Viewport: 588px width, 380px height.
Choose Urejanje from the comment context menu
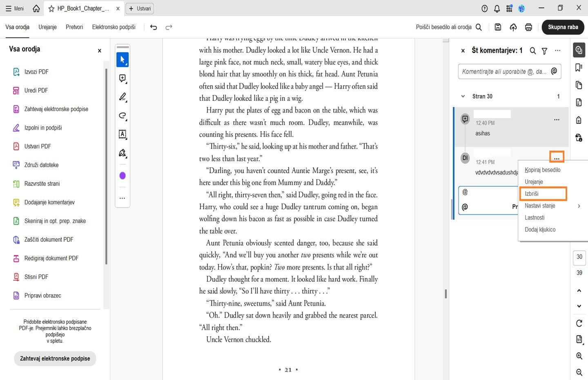(534, 182)
